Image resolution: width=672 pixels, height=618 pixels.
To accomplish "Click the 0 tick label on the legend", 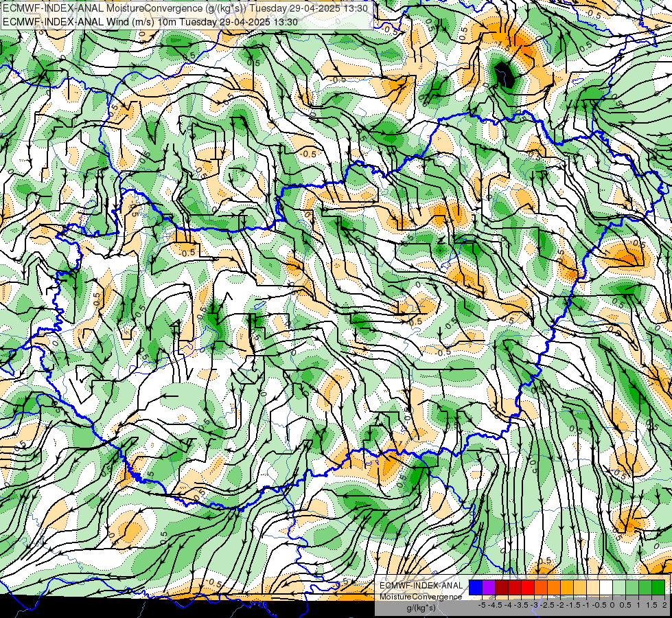I will [612, 605].
